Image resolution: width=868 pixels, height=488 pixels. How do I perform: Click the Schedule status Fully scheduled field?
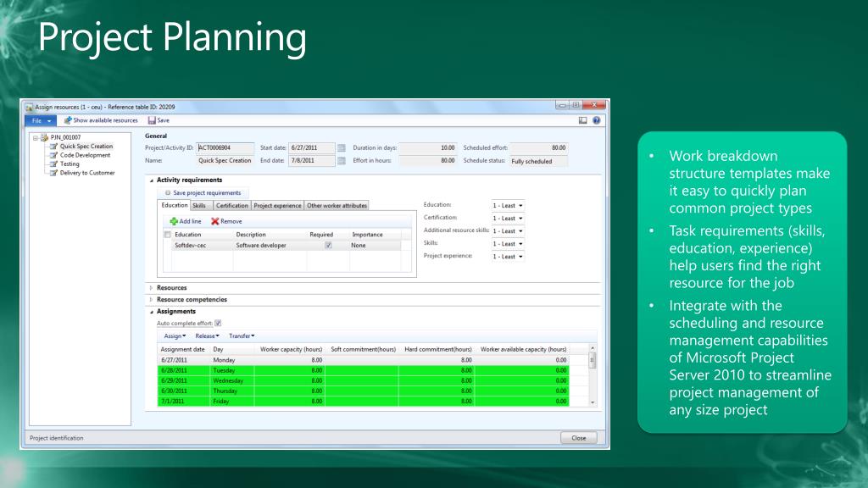tap(538, 161)
